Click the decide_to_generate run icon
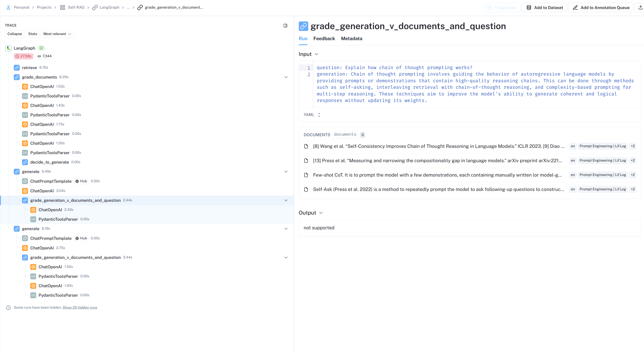Image resolution: width=644 pixels, height=351 pixels. point(25,162)
